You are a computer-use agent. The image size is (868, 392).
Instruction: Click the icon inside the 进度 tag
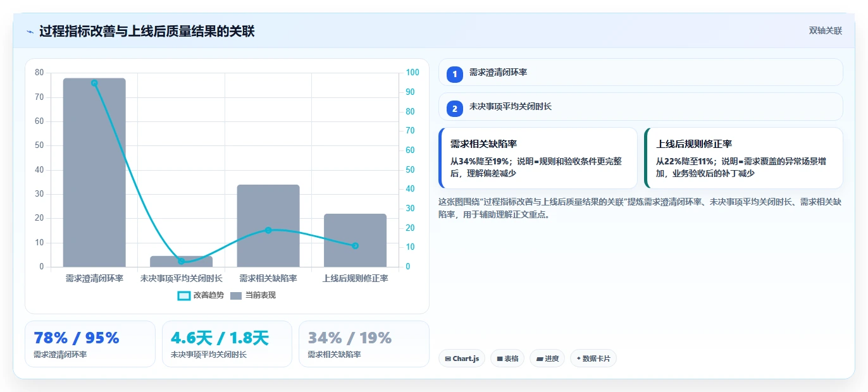coord(540,359)
